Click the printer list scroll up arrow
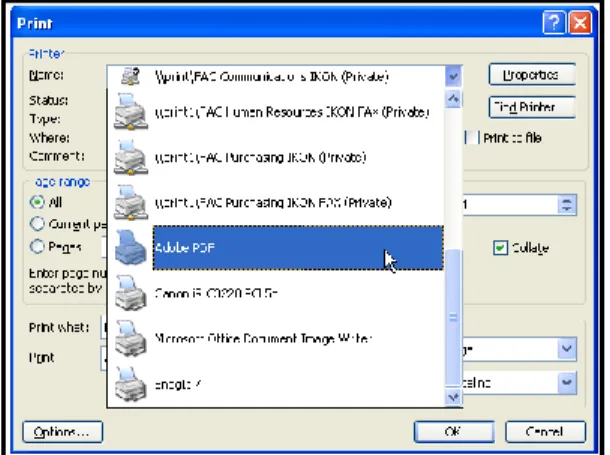The height and width of the screenshot is (455, 610). click(453, 99)
